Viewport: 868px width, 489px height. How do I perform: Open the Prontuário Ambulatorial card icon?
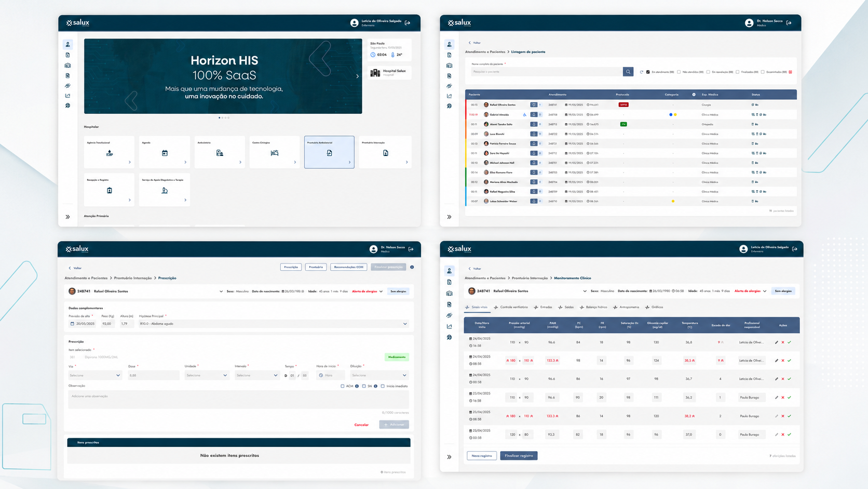tap(329, 153)
